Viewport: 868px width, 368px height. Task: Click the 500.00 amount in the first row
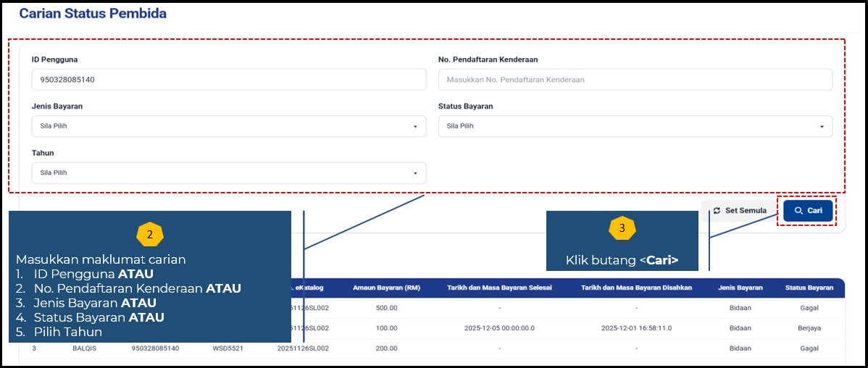point(387,307)
